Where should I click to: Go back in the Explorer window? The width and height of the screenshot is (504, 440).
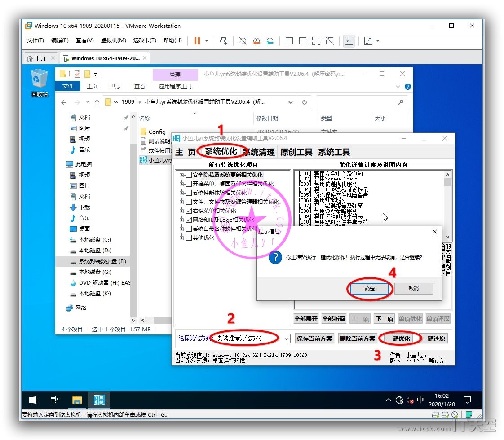[x=64, y=102]
